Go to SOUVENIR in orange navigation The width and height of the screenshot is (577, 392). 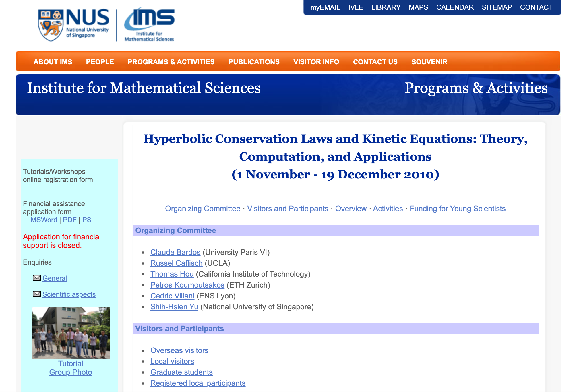coord(429,62)
